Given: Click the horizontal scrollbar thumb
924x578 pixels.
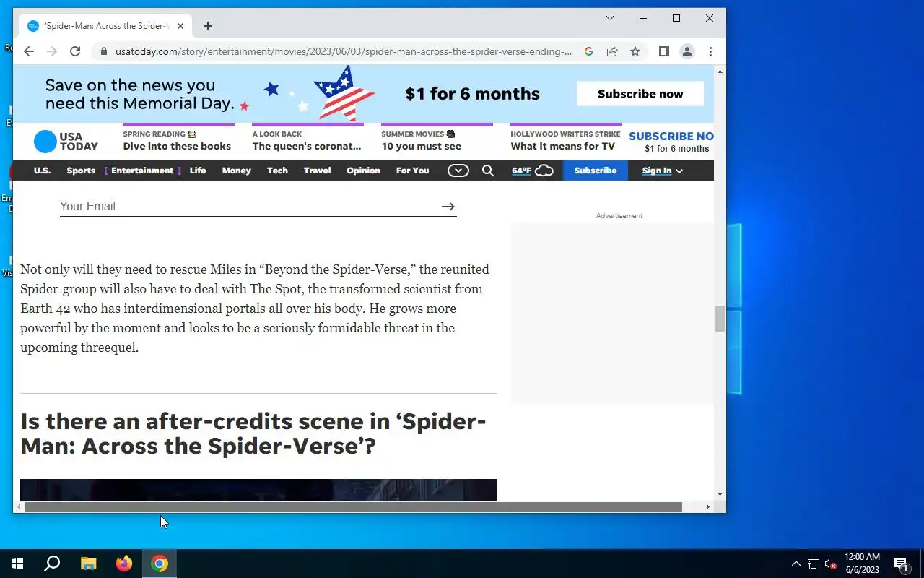Looking at the screenshot, I should (x=354, y=507).
